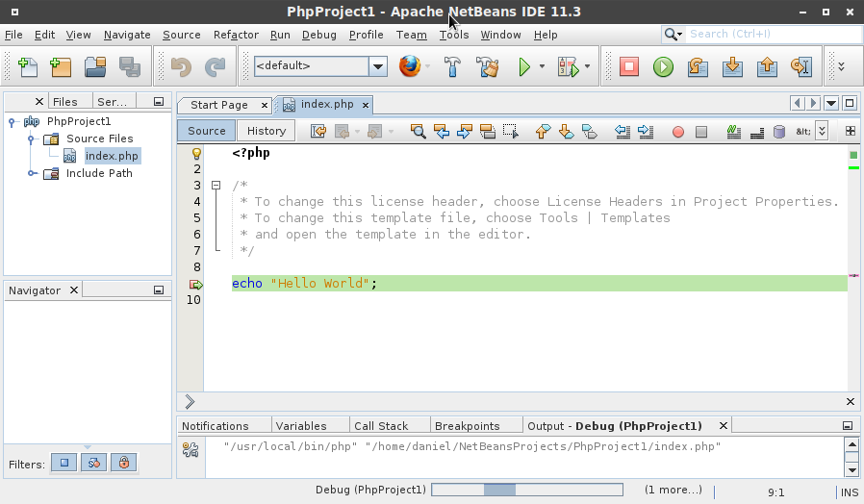Click the Redo arrow icon

(x=215, y=67)
